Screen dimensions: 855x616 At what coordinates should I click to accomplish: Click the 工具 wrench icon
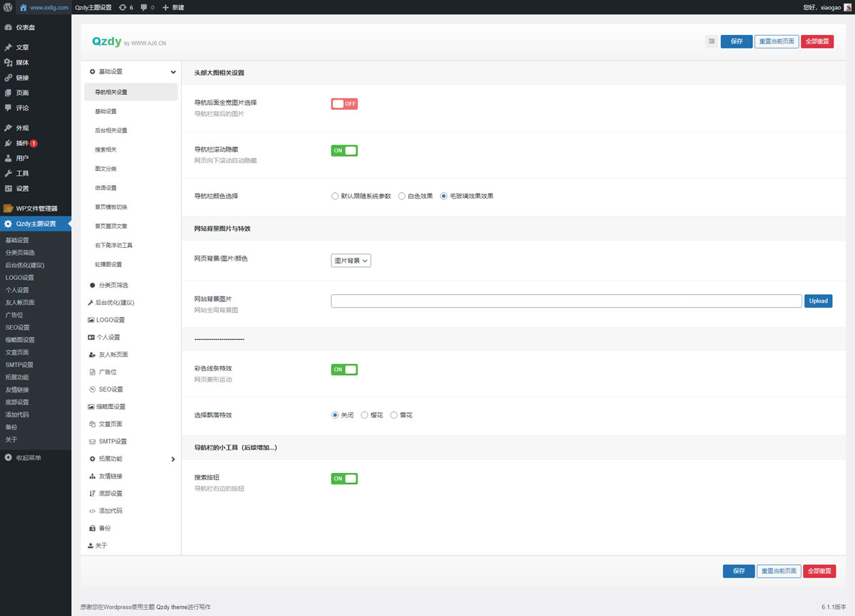(8, 173)
